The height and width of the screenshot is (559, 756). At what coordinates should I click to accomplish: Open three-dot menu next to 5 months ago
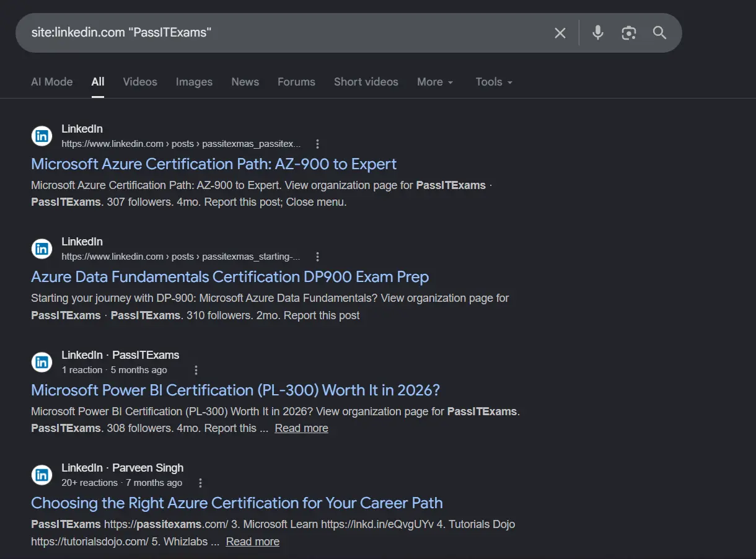pyautogui.click(x=196, y=370)
